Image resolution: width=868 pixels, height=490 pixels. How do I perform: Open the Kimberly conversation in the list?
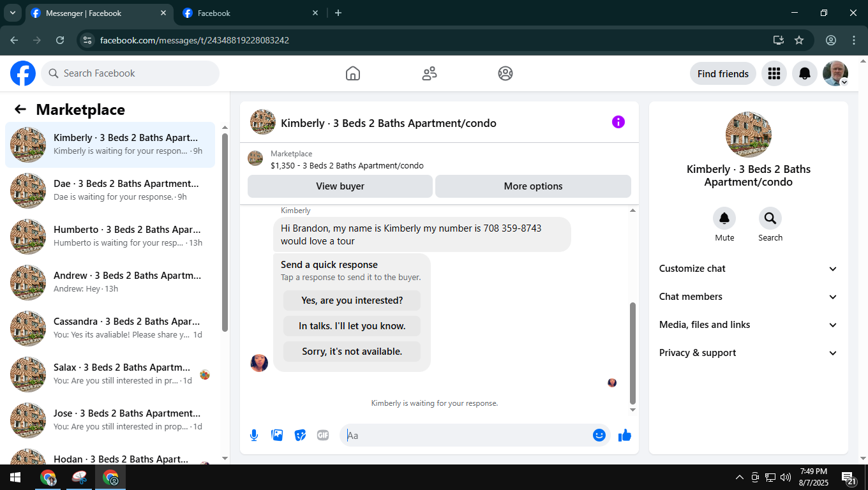point(110,145)
